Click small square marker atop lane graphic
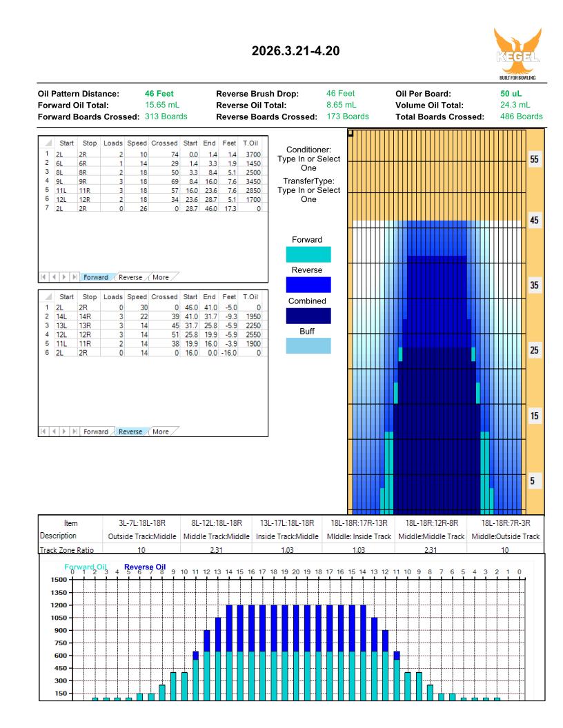The width and height of the screenshot is (563, 728). tap(351, 132)
